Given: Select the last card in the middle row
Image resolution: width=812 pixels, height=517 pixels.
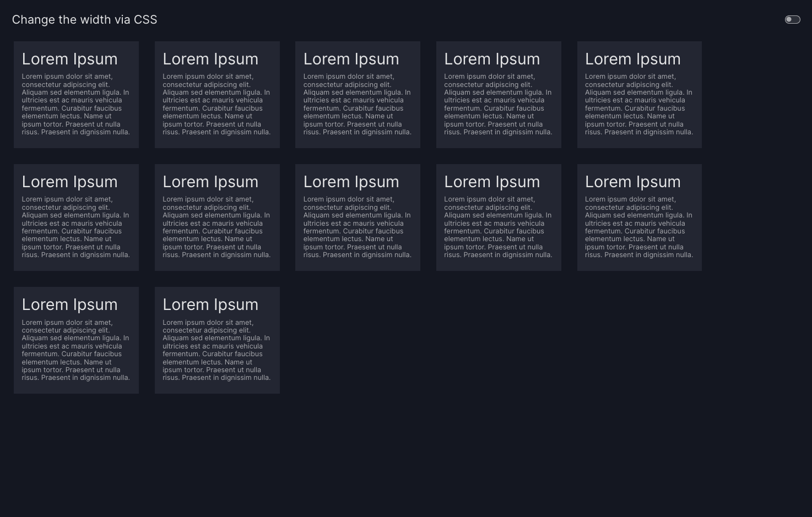Looking at the screenshot, I should coord(639,217).
